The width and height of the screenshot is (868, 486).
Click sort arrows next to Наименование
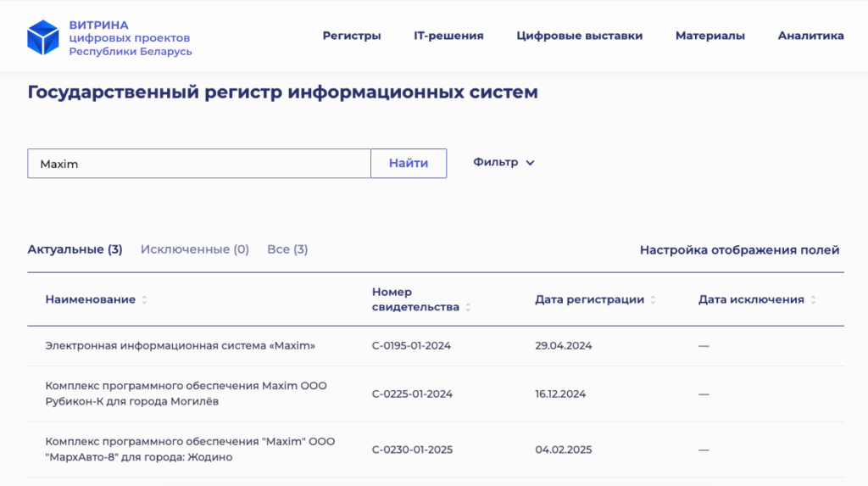click(144, 299)
